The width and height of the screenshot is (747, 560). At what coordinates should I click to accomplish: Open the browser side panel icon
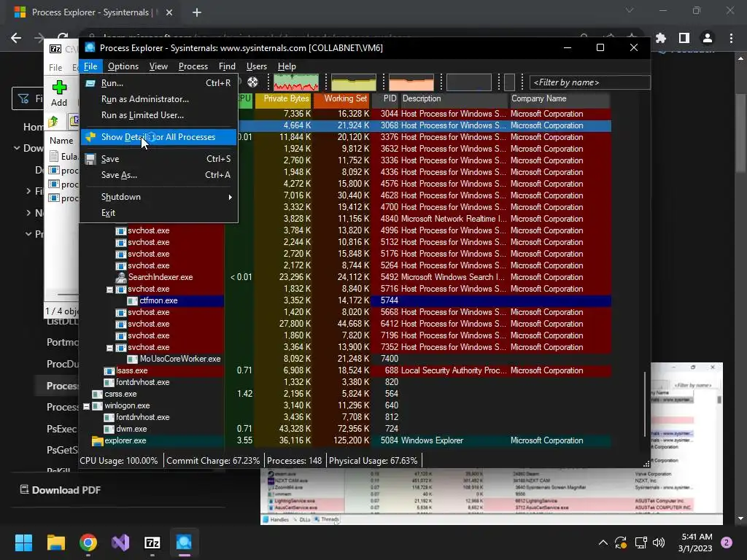[684, 38]
